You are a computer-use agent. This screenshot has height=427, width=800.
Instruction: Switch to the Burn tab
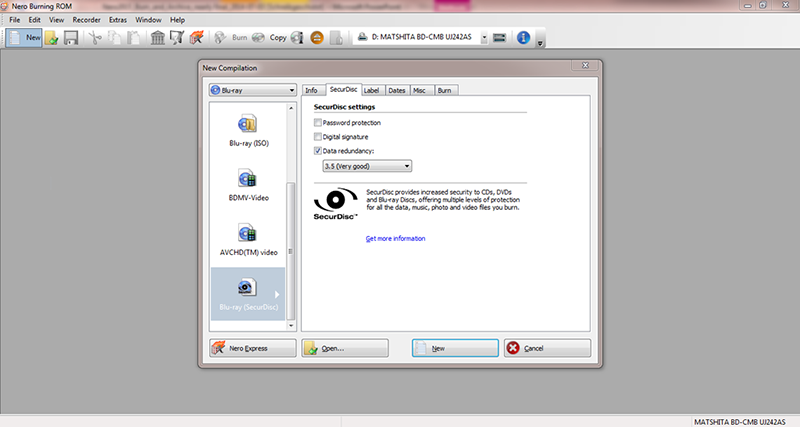[x=444, y=90]
